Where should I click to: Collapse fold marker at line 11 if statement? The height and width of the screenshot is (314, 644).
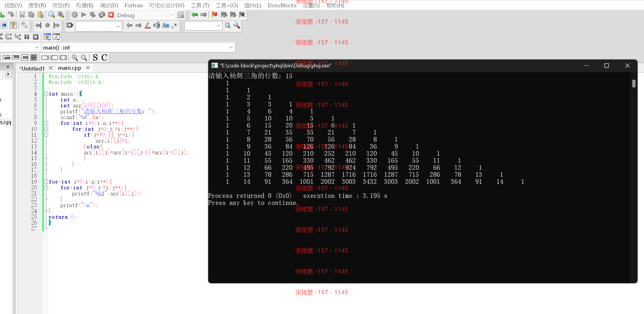(x=46, y=135)
